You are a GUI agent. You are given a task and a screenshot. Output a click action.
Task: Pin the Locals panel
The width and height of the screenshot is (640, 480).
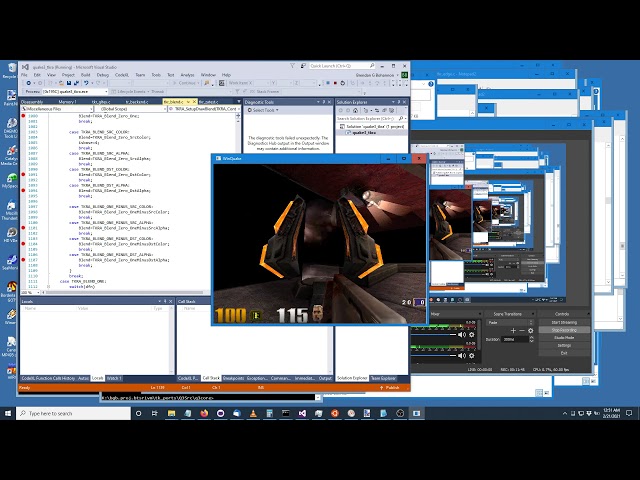click(165, 301)
